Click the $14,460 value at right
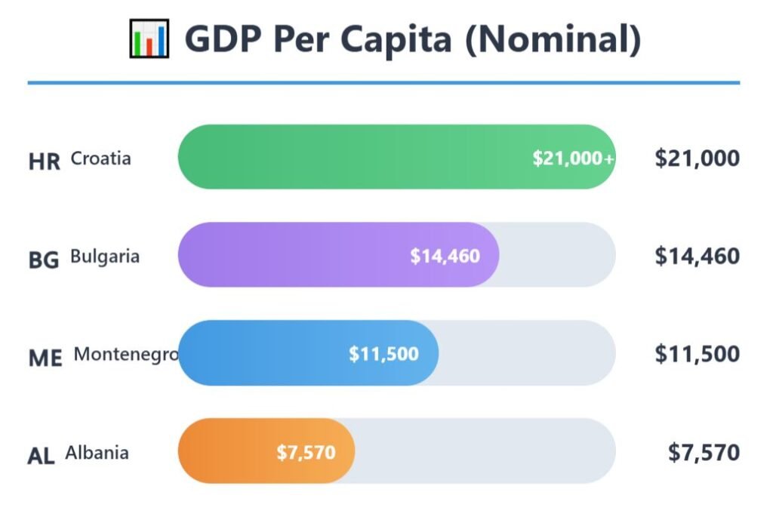The height and width of the screenshot is (532, 773). point(697,256)
